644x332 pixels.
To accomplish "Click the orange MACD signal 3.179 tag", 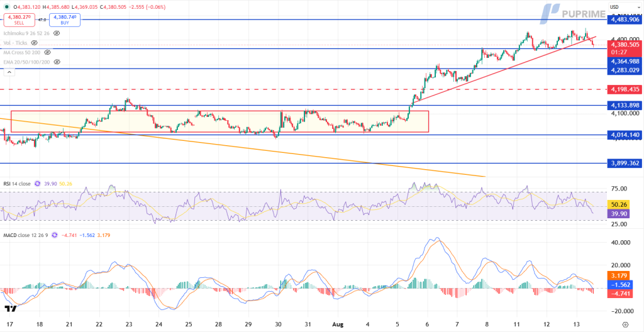I will pyautogui.click(x=620, y=275).
